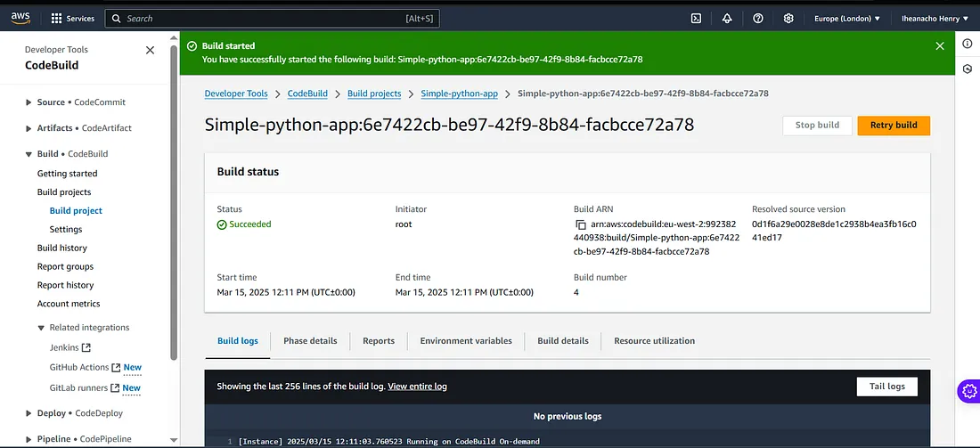980x448 pixels.
Task: Open the Jenkins integration link
Action: coord(64,347)
